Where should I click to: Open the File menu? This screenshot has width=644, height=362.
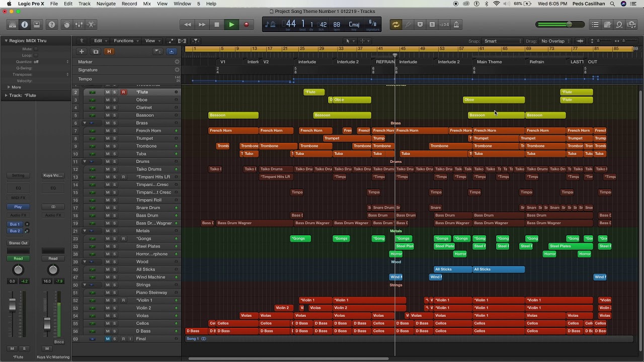[x=54, y=4]
